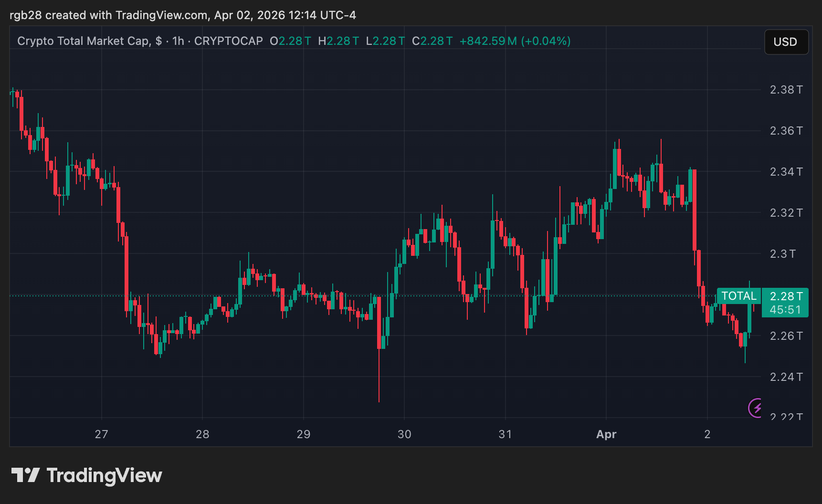The height and width of the screenshot is (504, 822).
Task: Click the high value 'H2.28T' in the legend
Action: click(338, 41)
